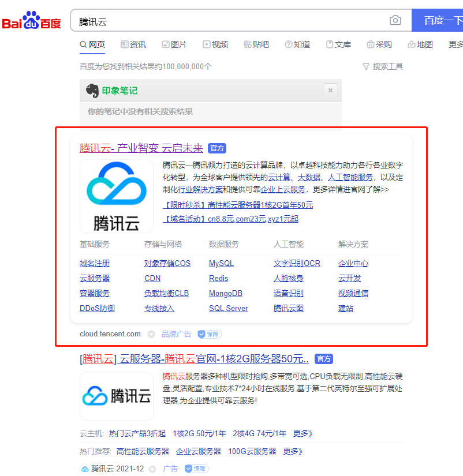Expand dropdown arrow next to cloud.tencent.com

(x=151, y=334)
